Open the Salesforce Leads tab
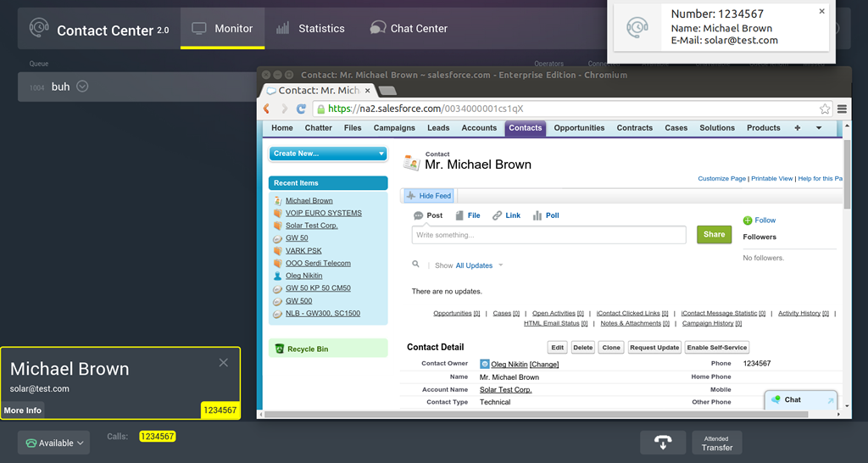868x463 pixels. pyautogui.click(x=438, y=128)
